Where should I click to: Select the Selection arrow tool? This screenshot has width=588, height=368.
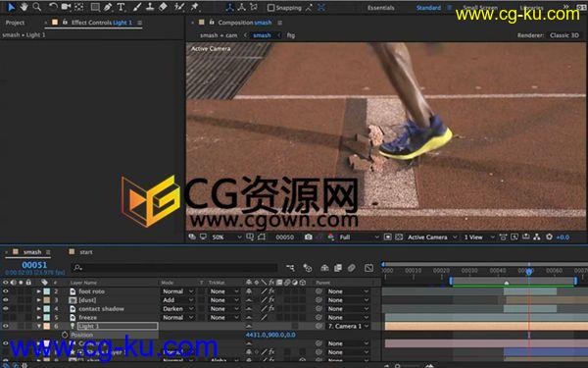click(x=11, y=7)
